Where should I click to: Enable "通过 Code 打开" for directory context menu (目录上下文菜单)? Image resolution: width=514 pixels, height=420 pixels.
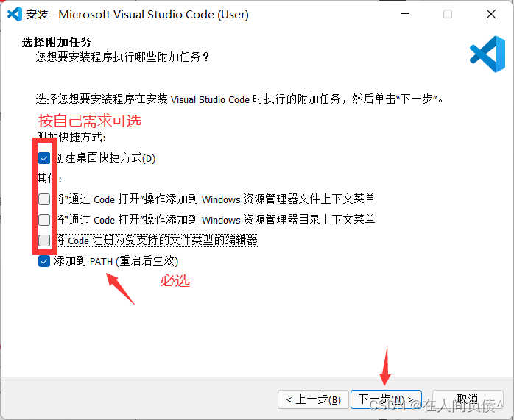pos(44,220)
